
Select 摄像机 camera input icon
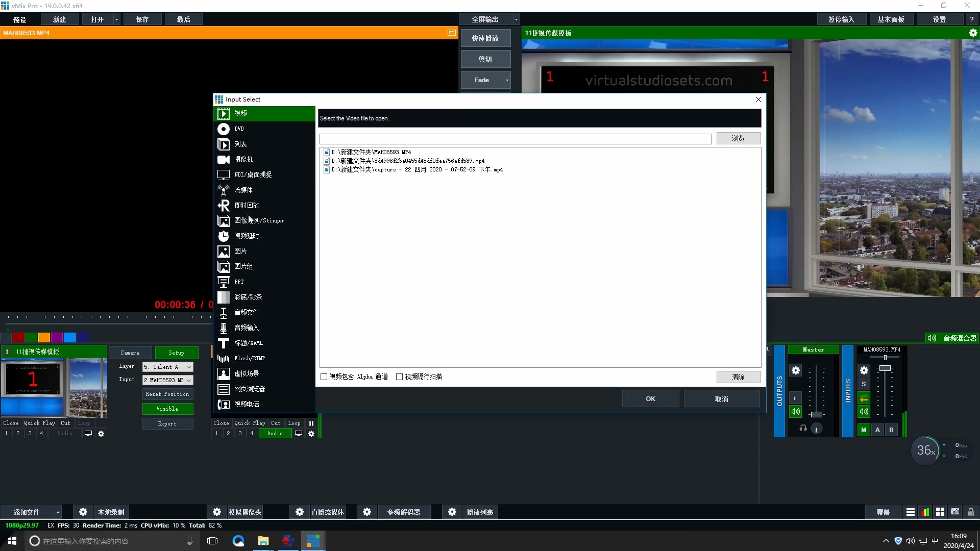224,159
